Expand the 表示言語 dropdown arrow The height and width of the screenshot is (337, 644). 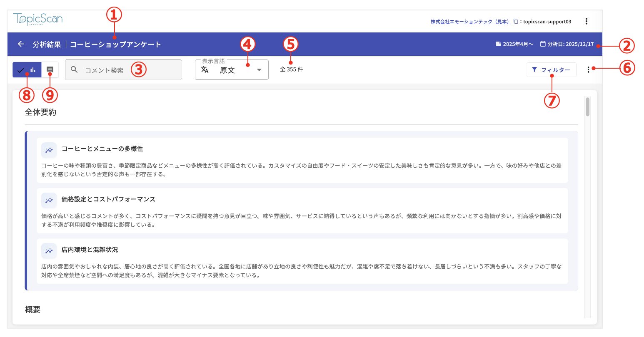coord(259,70)
